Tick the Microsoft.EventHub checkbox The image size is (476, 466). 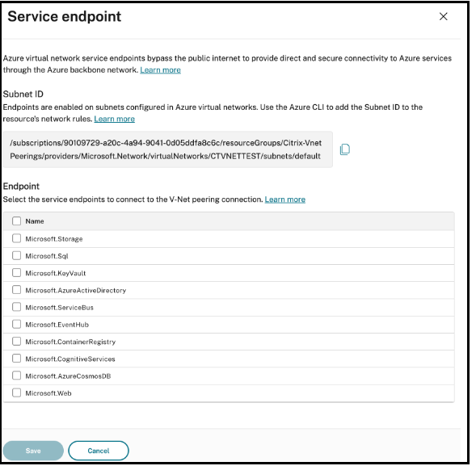(16, 325)
